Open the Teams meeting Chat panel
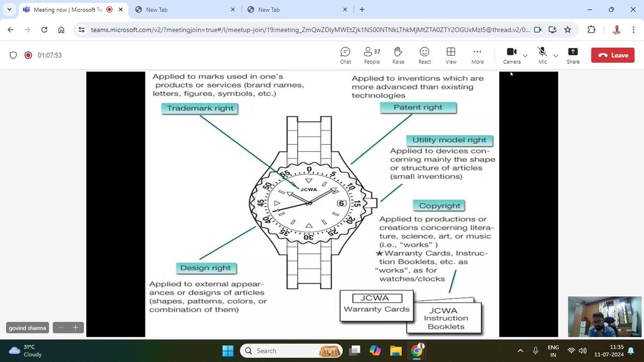Viewport: 644px width, 362px height. pyautogui.click(x=346, y=55)
